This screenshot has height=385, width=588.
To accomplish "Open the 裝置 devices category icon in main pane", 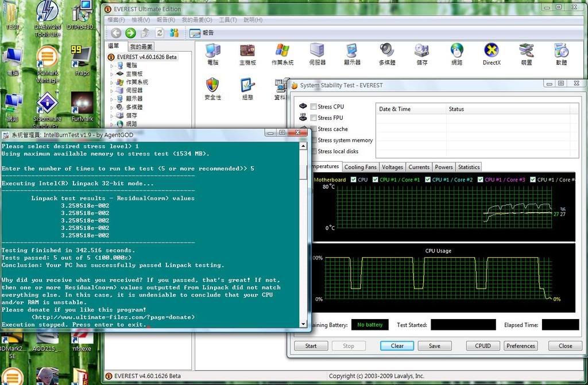I will pyautogui.click(x=527, y=55).
